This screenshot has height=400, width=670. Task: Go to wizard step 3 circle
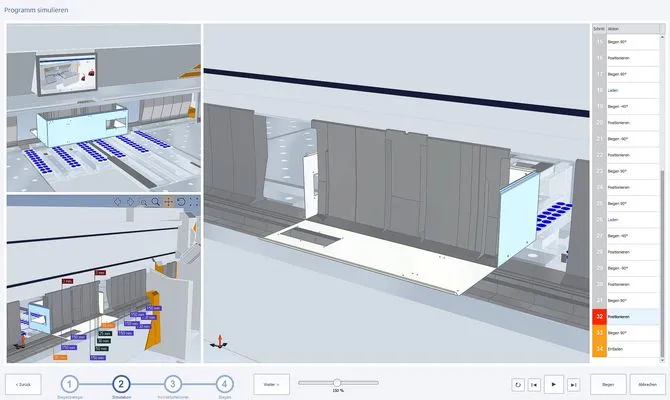click(173, 383)
